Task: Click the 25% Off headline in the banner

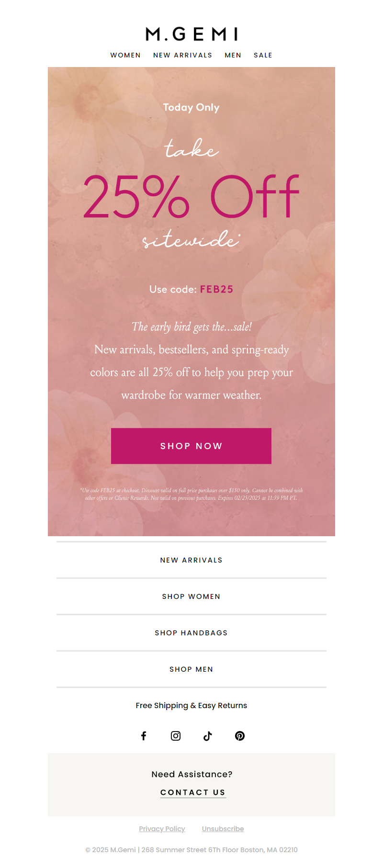Action: pos(191,196)
